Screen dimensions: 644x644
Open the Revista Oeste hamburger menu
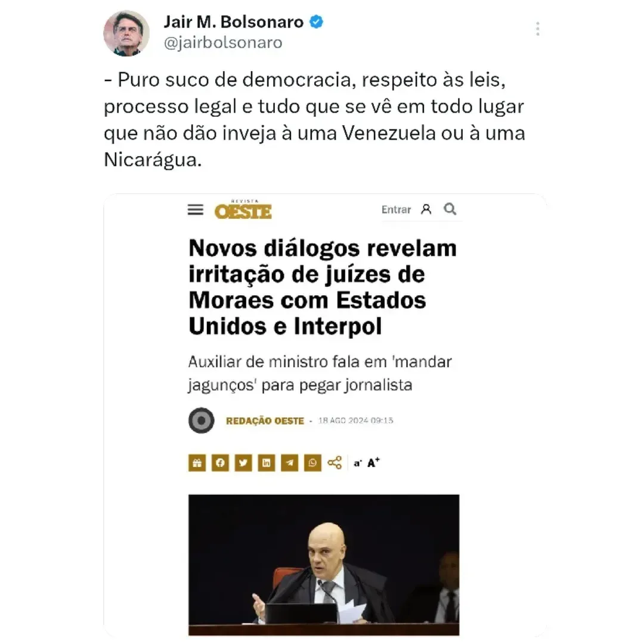click(196, 209)
